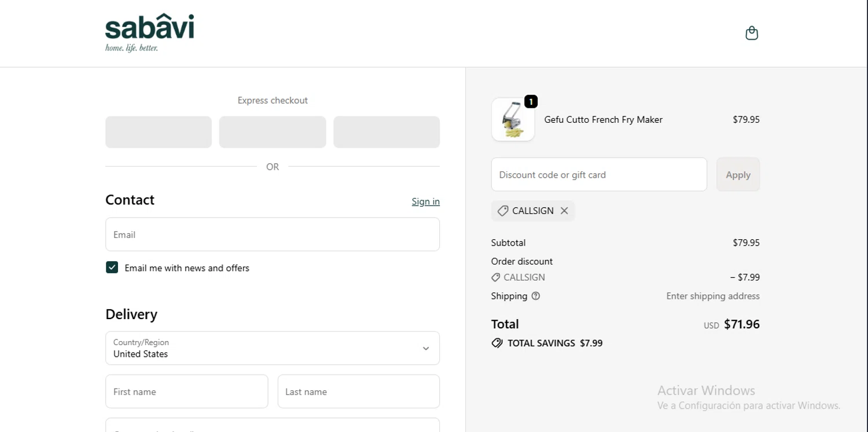Click Enter shipping address text
Viewport: 868px width, 432px height.
tap(713, 296)
